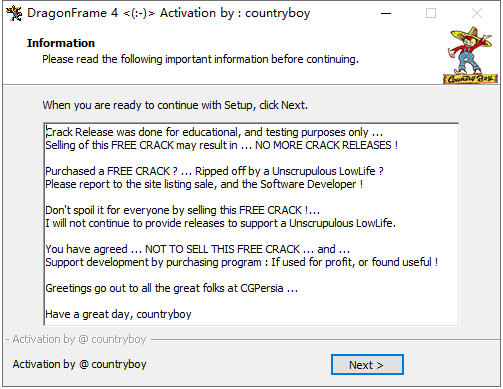Place cursor on the 'educational, and testing purposes' line
503x389 pixels.
click(214, 132)
